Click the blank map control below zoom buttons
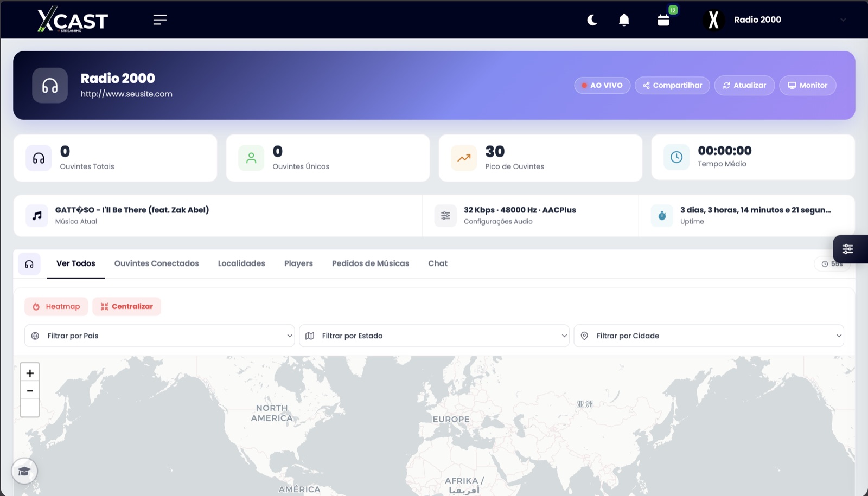This screenshot has width=868, height=496. 30,408
